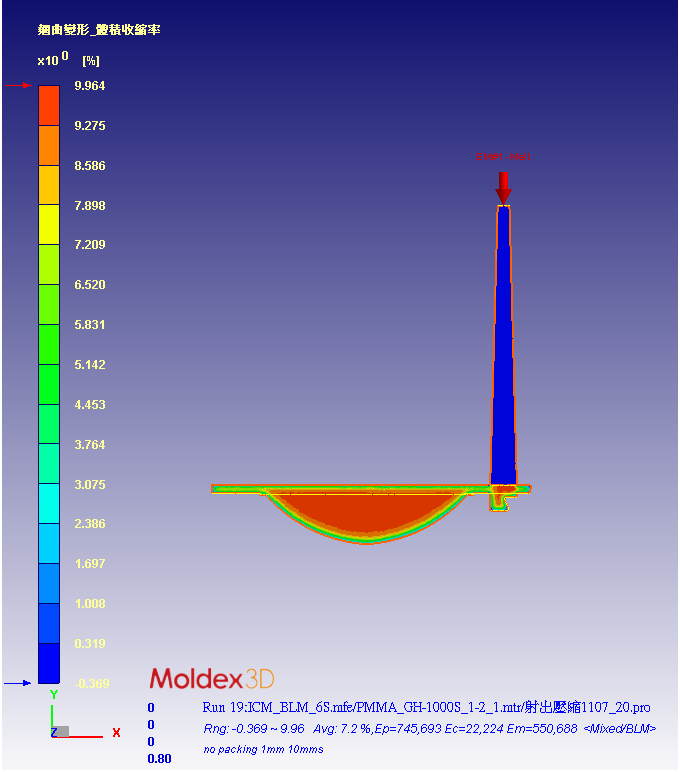680x772 pixels.
Task: Click the legend band between 2.386 and 1.697
Action: click(x=49, y=543)
